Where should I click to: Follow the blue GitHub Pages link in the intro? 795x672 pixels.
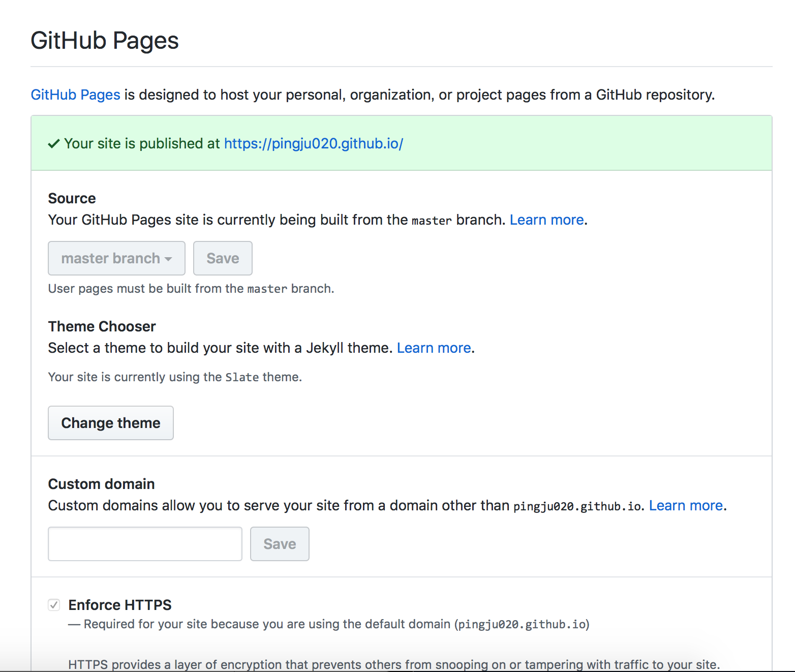[75, 95]
